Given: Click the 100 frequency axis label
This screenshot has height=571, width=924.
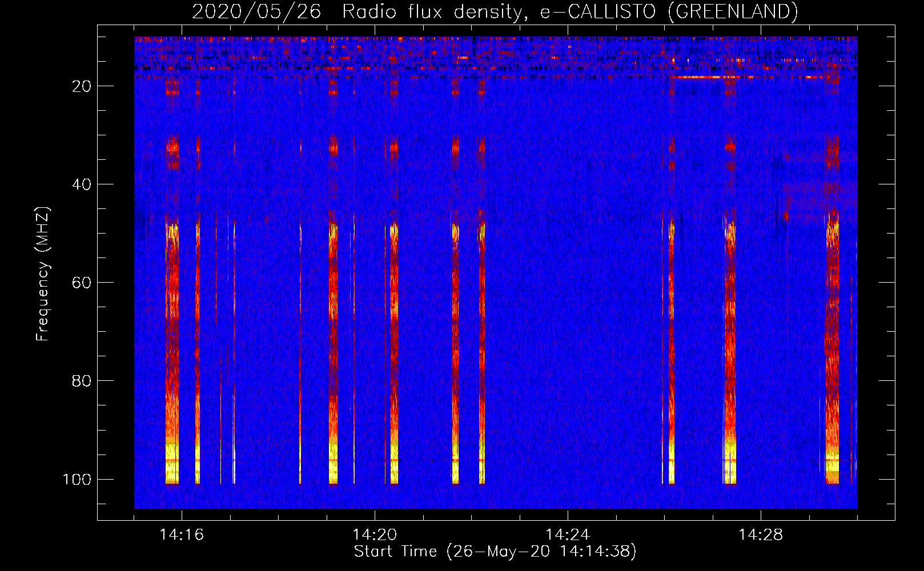Looking at the screenshot, I should point(77,479).
